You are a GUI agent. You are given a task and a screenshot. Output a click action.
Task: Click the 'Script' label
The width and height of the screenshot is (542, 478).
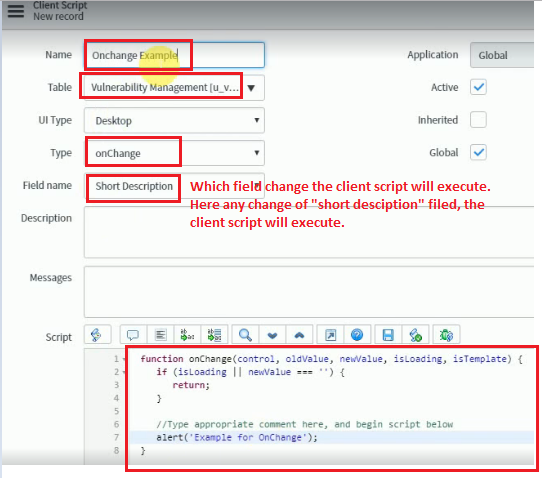click(x=59, y=337)
